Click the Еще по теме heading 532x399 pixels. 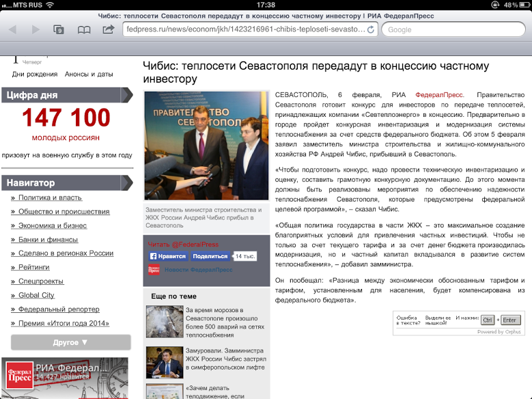pos(173,296)
